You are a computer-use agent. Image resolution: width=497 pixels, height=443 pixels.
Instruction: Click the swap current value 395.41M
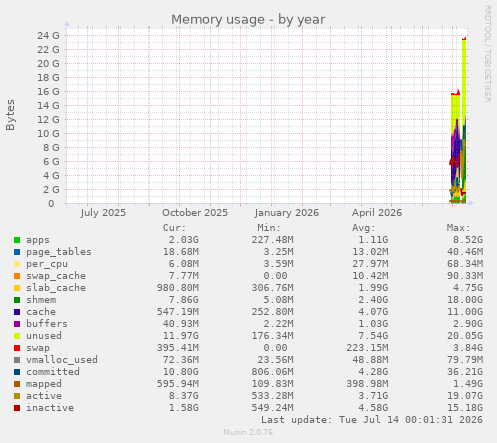coord(178,348)
